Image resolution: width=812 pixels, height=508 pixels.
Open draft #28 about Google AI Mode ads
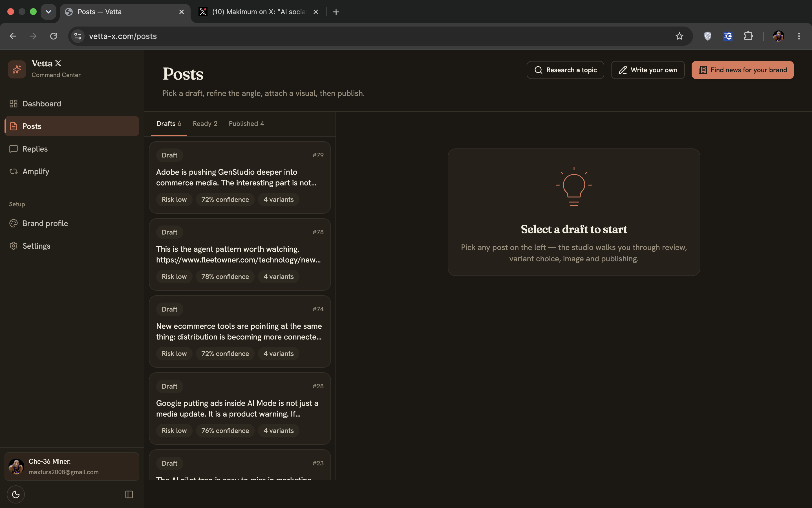coord(240,408)
